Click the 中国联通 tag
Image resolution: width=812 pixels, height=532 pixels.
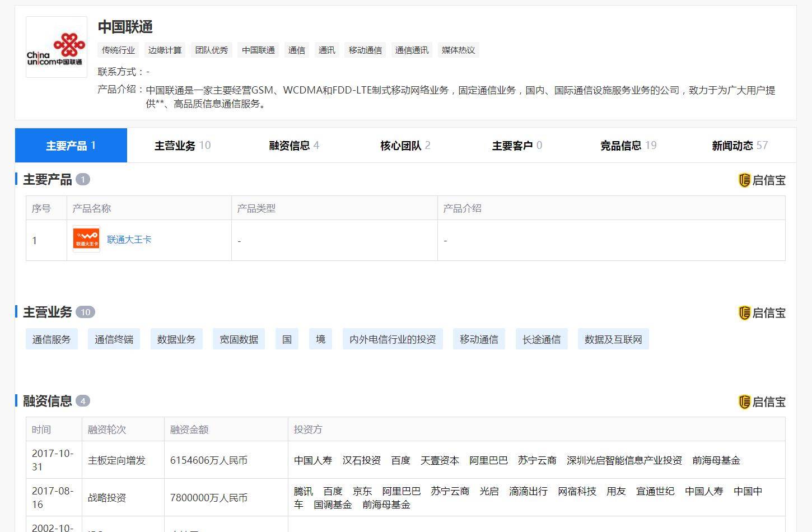pyautogui.click(x=259, y=50)
